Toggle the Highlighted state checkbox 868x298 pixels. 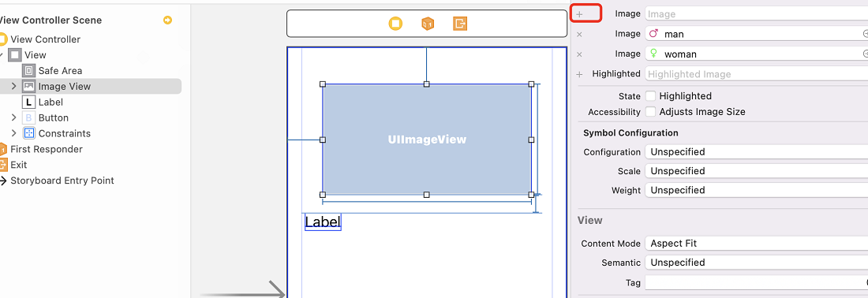point(650,96)
